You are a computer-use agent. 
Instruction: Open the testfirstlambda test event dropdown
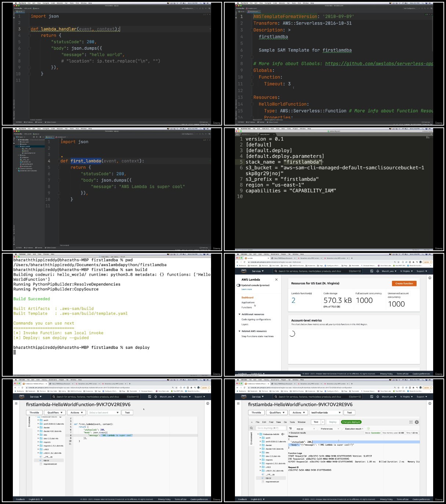click(326, 413)
